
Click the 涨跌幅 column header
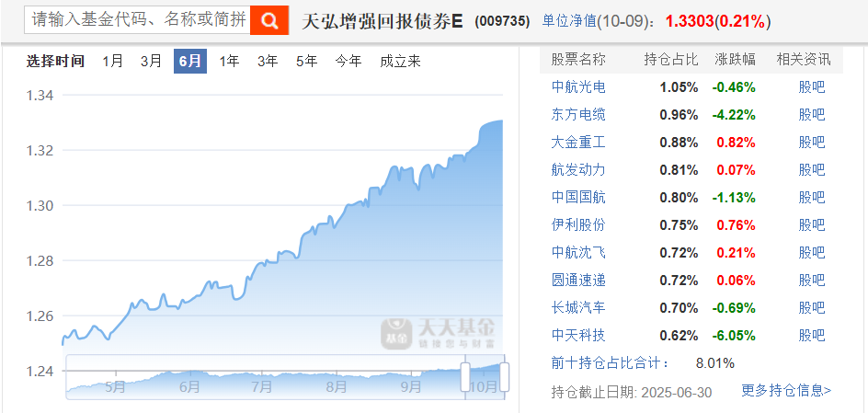coord(736,60)
